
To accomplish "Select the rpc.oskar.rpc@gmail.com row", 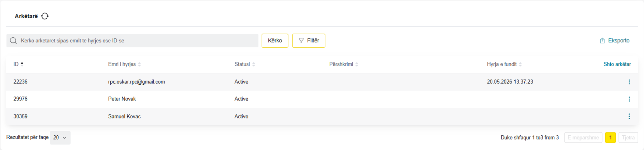I will [x=322, y=82].
